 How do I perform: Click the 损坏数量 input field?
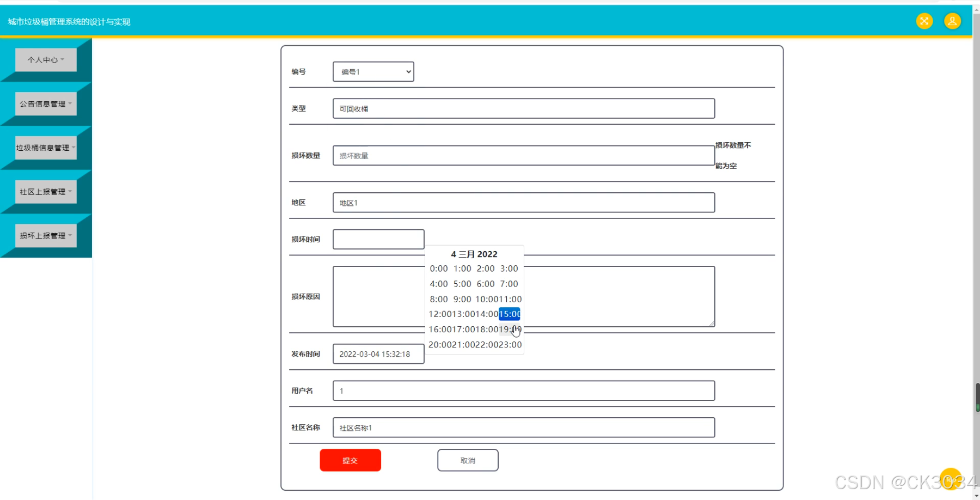pyautogui.click(x=524, y=155)
